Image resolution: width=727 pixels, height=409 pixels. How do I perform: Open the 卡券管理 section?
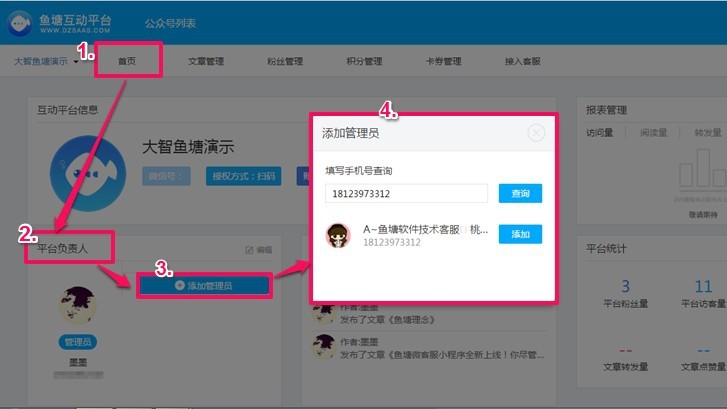pos(444,62)
